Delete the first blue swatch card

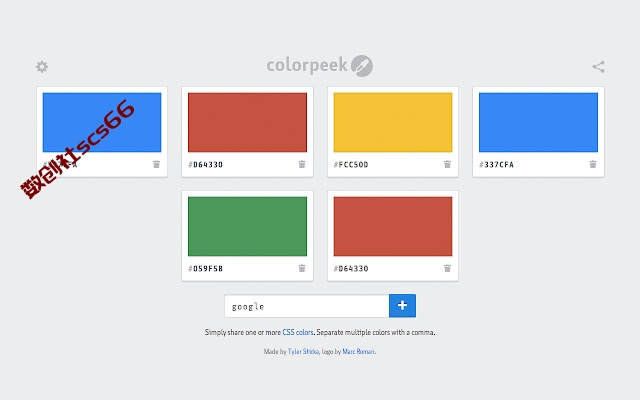156,164
